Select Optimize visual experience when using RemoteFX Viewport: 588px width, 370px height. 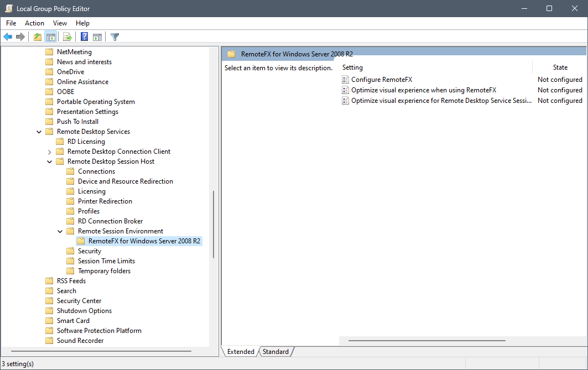pos(423,90)
